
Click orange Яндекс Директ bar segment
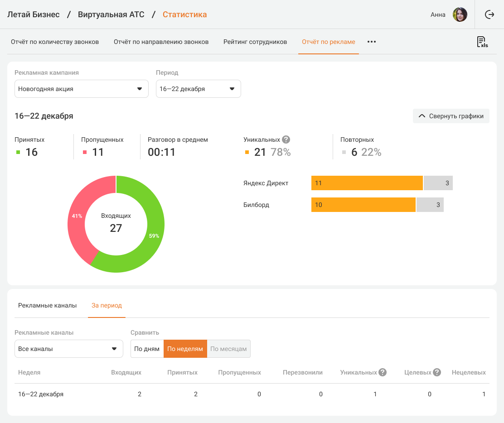tap(367, 183)
